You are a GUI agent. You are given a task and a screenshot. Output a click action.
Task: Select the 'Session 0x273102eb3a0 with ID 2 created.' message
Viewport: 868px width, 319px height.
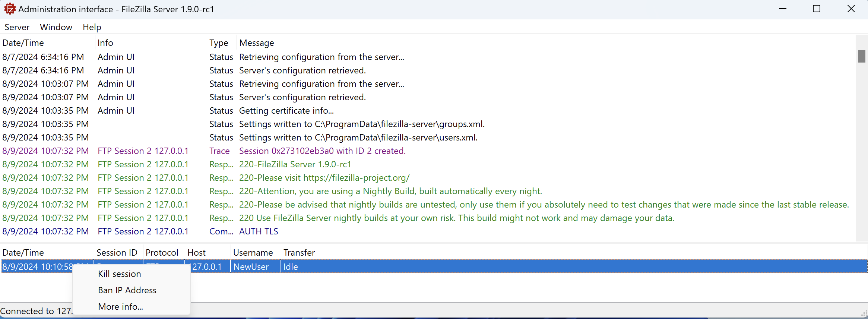pos(322,151)
